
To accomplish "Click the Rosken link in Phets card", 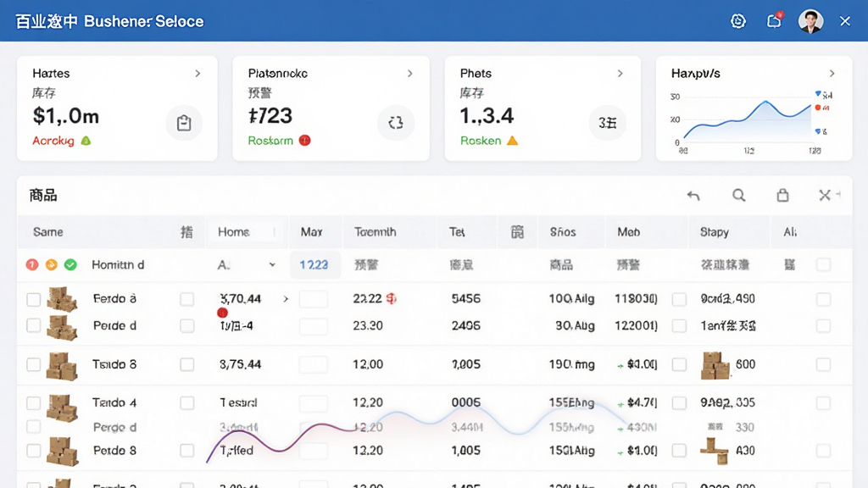I will (x=481, y=141).
